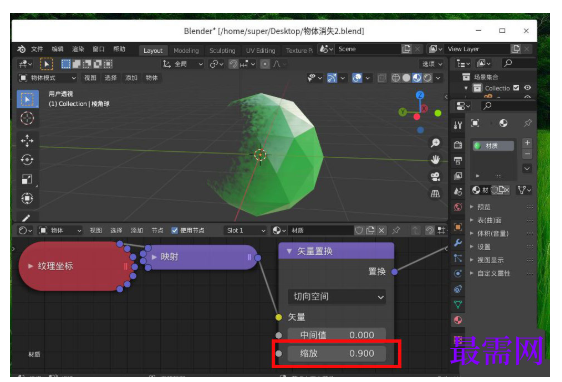Viewport: 562px width, 382px height.
Task: Open the Particles properties tab
Action: pyautogui.click(x=458, y=258)
